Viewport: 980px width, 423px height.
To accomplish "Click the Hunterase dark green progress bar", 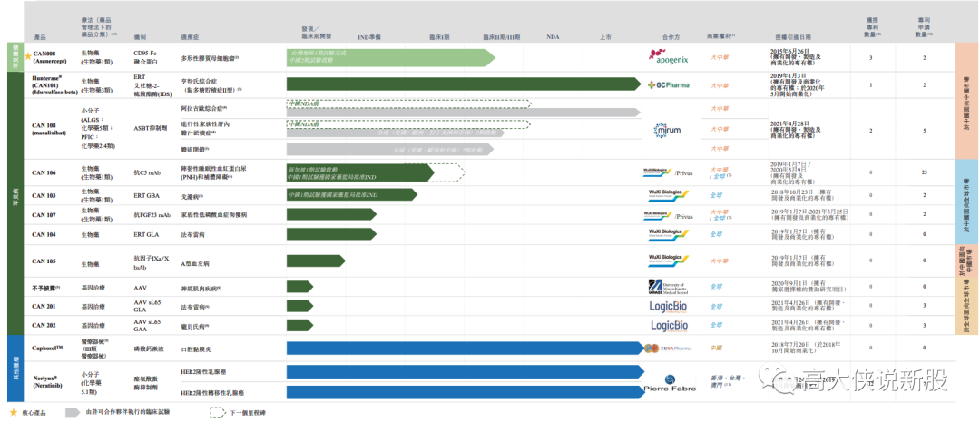I will click(464, 84).
